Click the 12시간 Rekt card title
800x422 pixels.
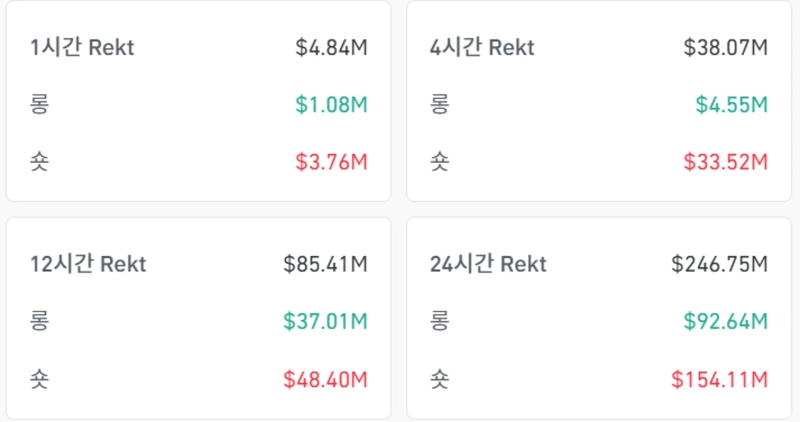88,265
